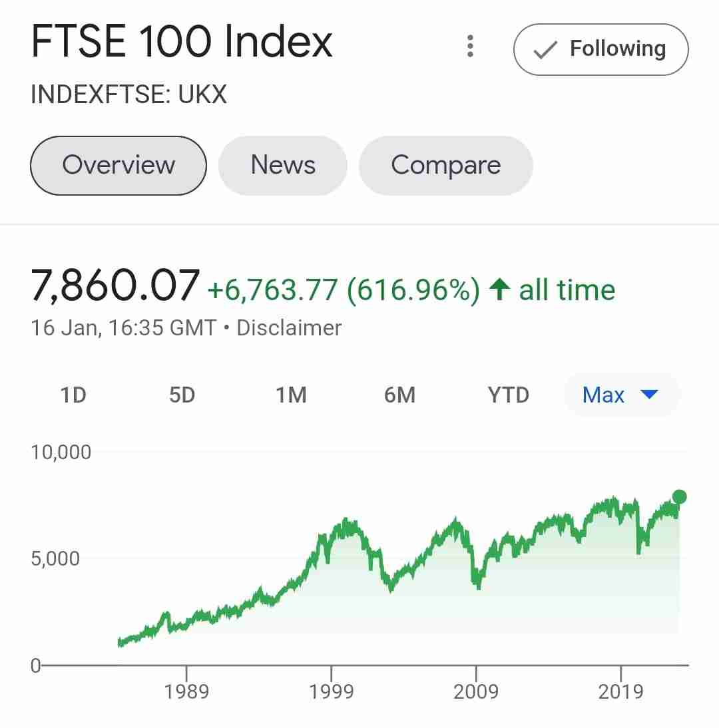This screenshot has height=728, width=719.
Task: Click the blue dropdown arrow beside Max
Action: coord(648,395)
